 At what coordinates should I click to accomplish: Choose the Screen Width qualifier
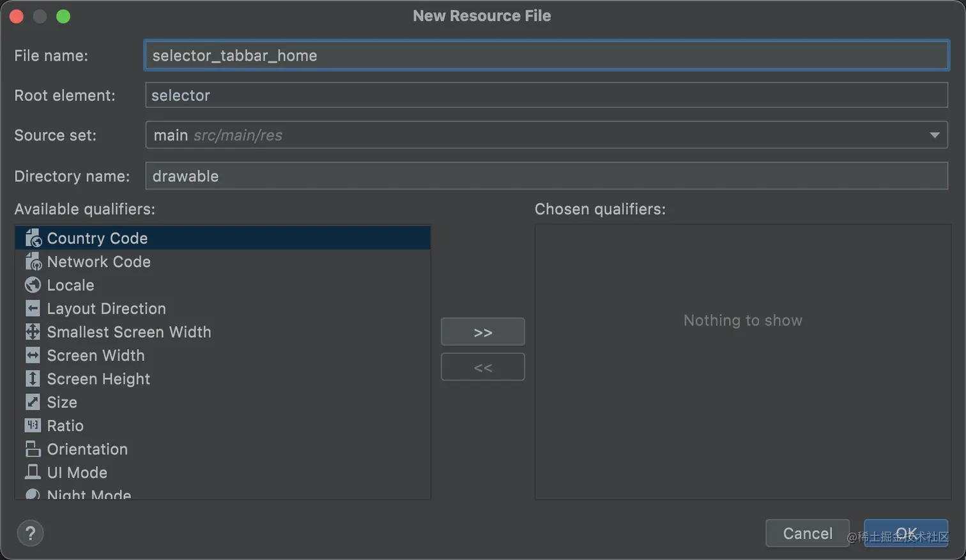pyautogui.click(x=223, y=355)
